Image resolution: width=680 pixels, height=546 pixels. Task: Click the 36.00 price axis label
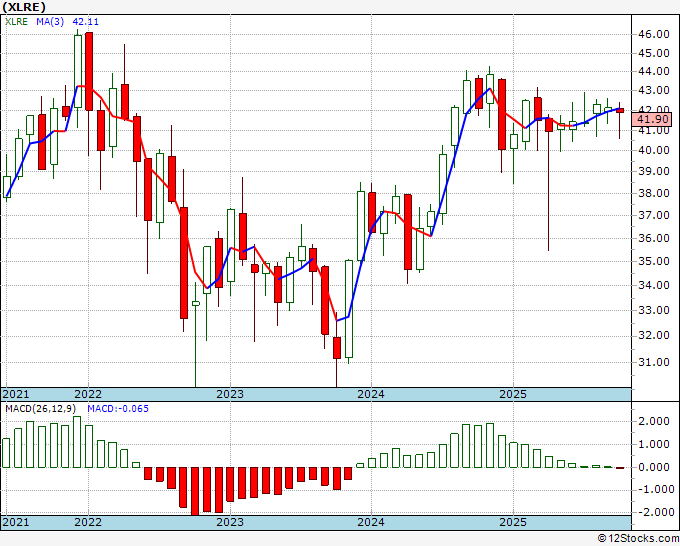(653, 238)
